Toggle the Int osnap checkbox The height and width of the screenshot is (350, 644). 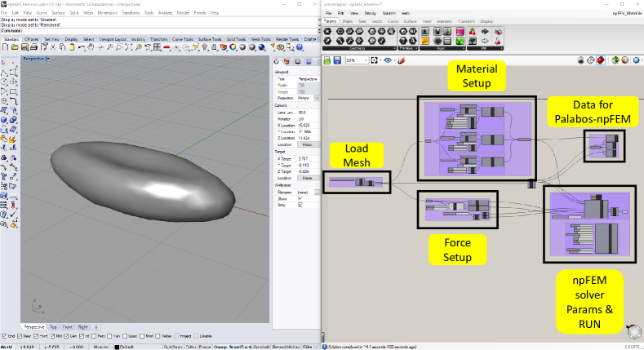[82, 336]
